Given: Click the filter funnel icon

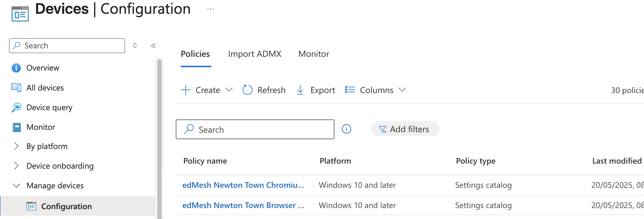Looking at the screenshot, I should click(x=383, y=129).
